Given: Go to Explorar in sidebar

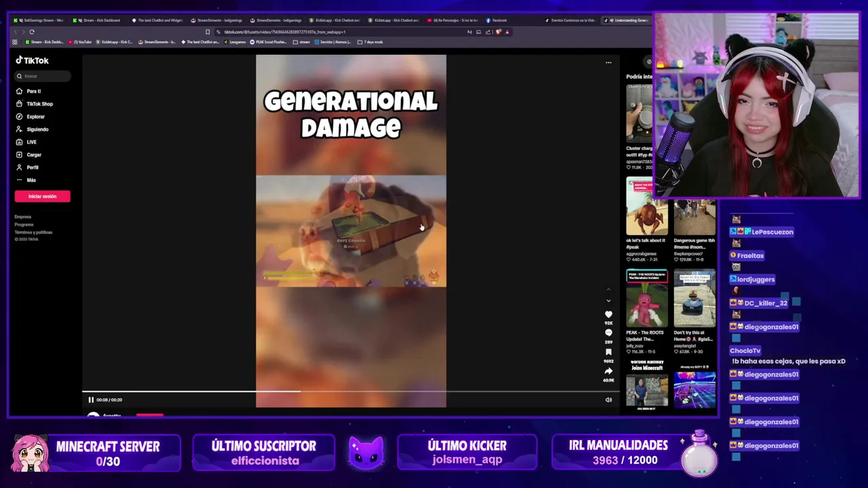Looking at the screenshot, I should 31,117.
